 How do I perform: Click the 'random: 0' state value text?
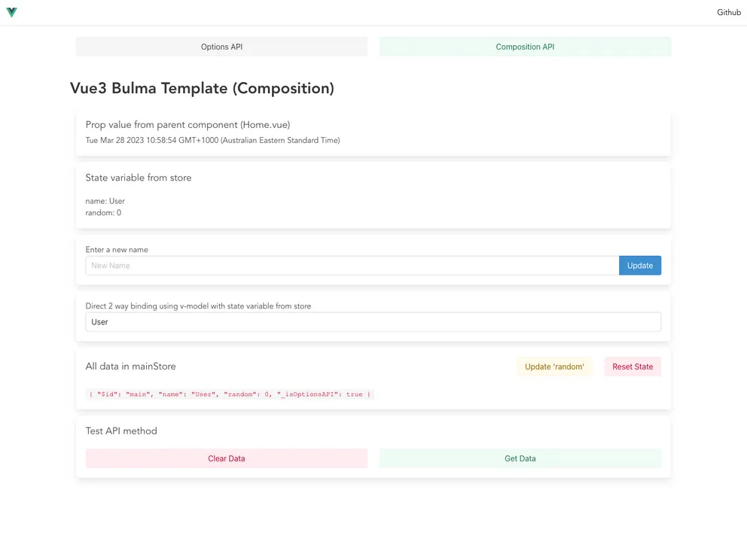click(103, 212)
